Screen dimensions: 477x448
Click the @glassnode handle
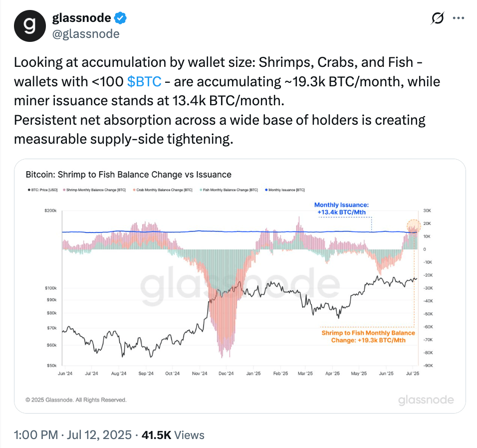(86, 33)
